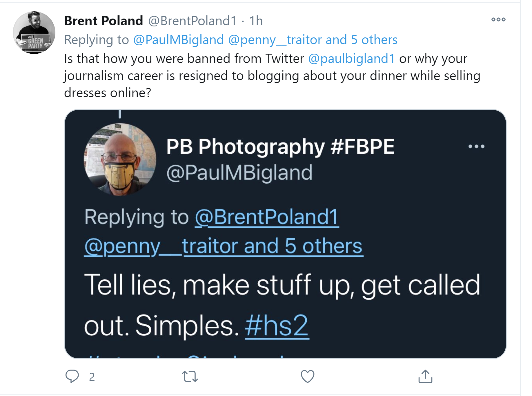Click the three dots inside the dark screenshot
This screenshot has width=532, height=396.
476,146
